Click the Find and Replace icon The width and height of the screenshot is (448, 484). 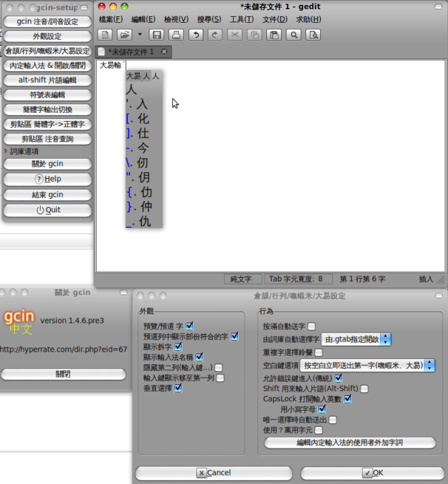point(313,34)
